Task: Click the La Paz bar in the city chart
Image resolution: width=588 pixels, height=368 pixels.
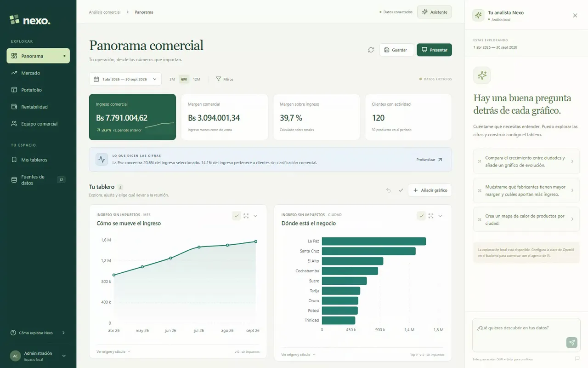Action: [374, 241]
